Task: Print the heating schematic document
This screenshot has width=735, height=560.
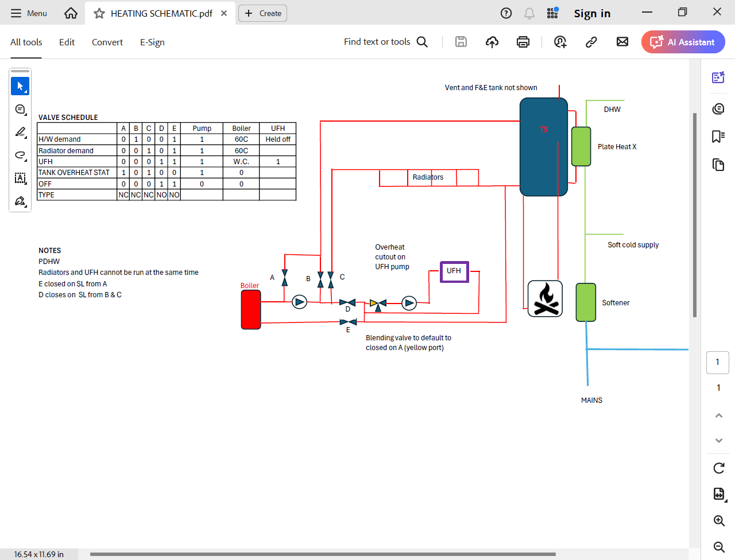Action: (523, 42)
